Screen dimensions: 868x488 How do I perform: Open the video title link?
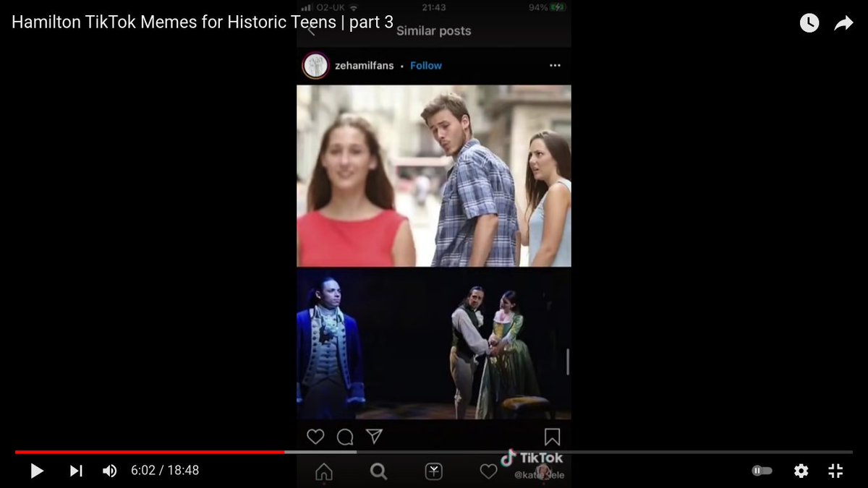(203, 22)
